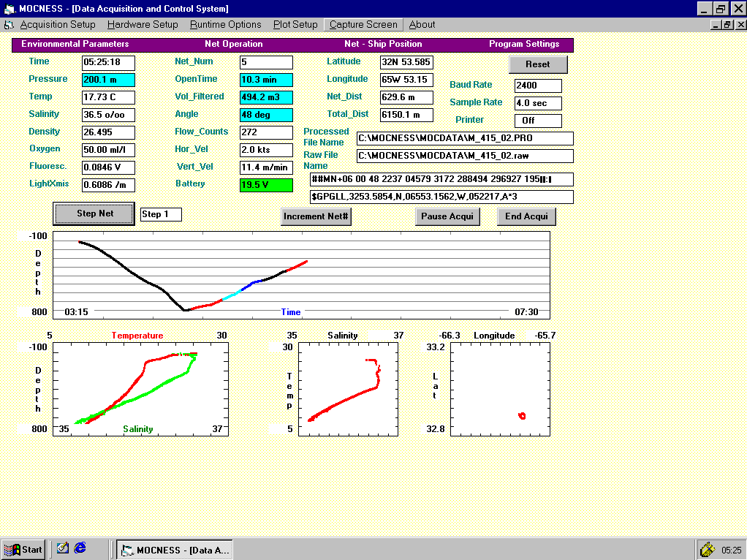Restore the inner document window
This screenshot has width=747, height=560.
click(727, 25)
